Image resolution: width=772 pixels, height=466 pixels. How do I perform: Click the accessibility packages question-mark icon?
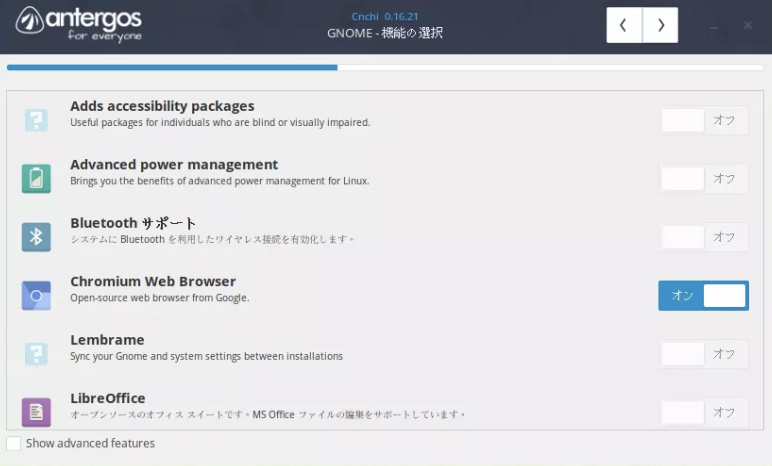[36, 120]
